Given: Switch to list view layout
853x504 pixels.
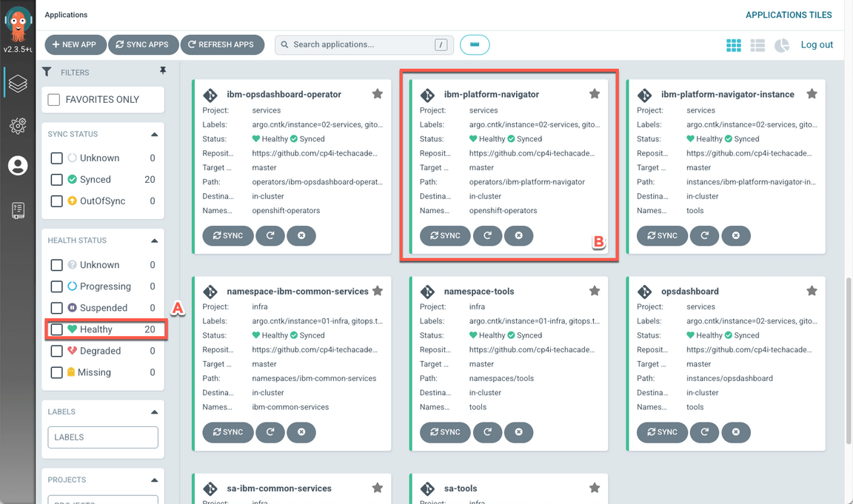Looking at the screenshot, I should point(757,45).
